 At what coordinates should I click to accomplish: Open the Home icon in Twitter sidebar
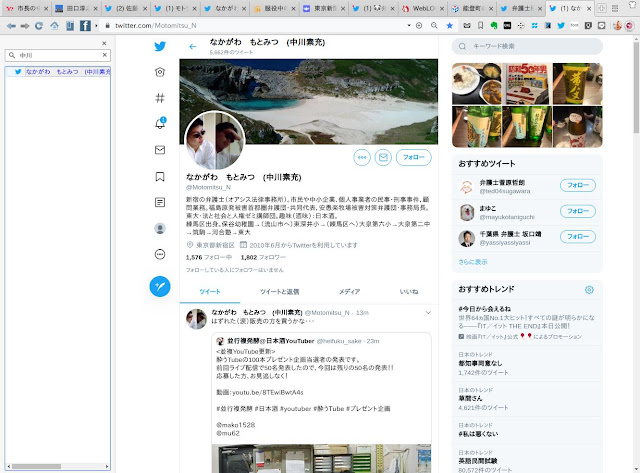point(160,72)
